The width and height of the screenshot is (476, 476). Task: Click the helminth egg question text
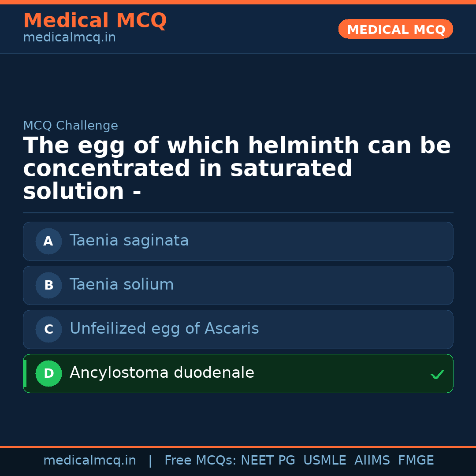(237, 168)
